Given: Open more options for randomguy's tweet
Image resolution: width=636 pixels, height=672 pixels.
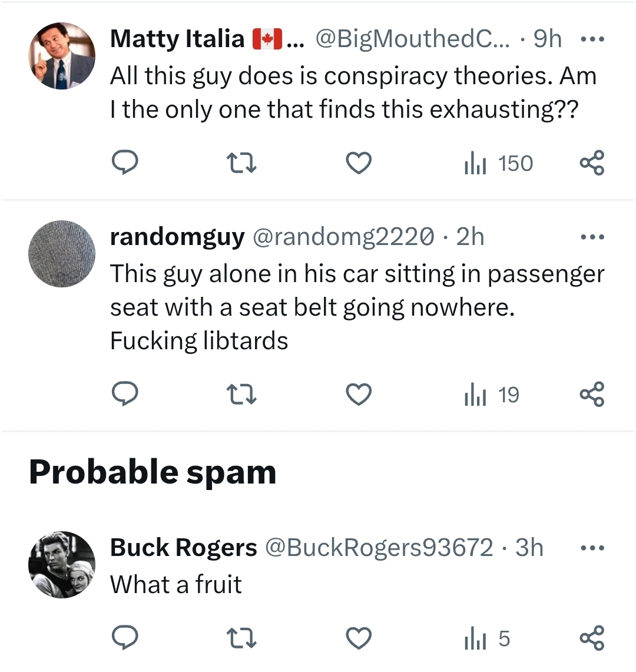Looking at the screenshot, I should (x=592, y=237).
